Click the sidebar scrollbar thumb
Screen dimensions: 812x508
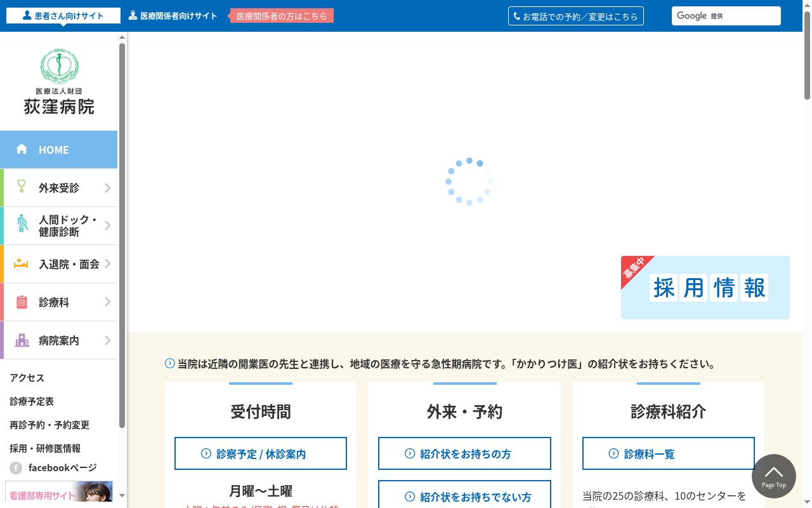click(122, 235)
